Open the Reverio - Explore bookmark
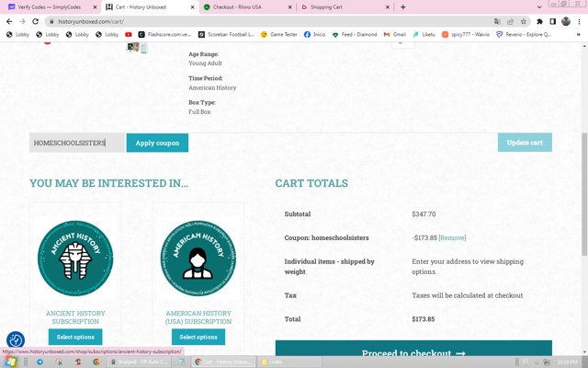Image resolution: width=588 pixels, height=368 pixels. click(x=524, y=35)
